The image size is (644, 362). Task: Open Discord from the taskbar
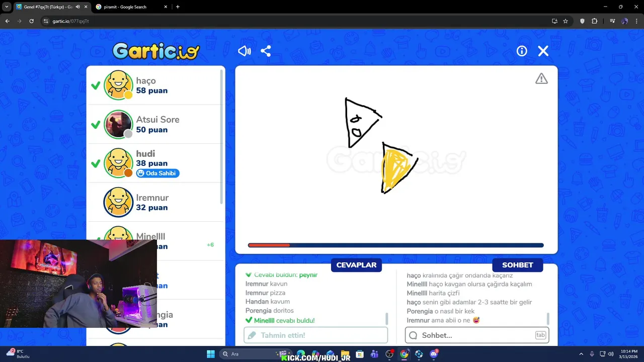point(434,354)
